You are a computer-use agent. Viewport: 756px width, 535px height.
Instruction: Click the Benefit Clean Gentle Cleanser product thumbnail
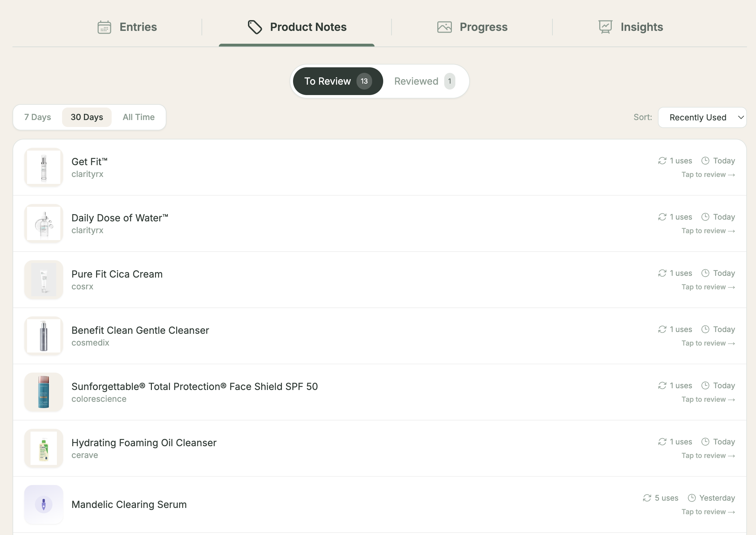43,336
